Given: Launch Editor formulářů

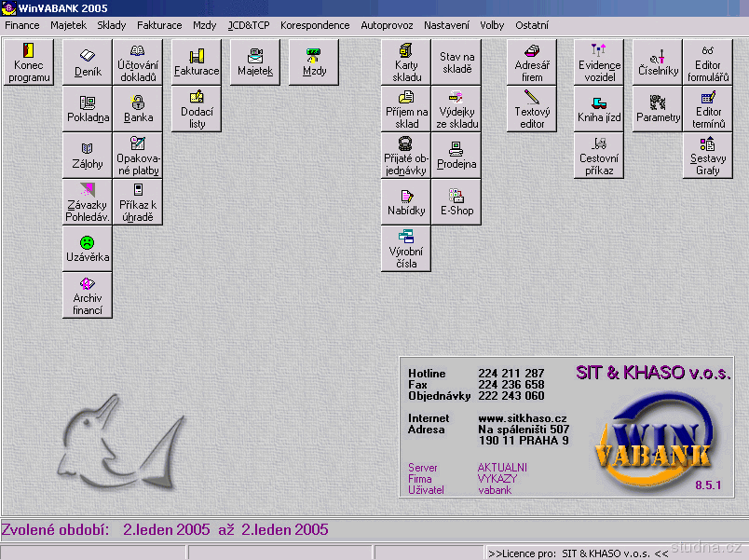Looking at the screenshot, I should click(x=707, y=62).
